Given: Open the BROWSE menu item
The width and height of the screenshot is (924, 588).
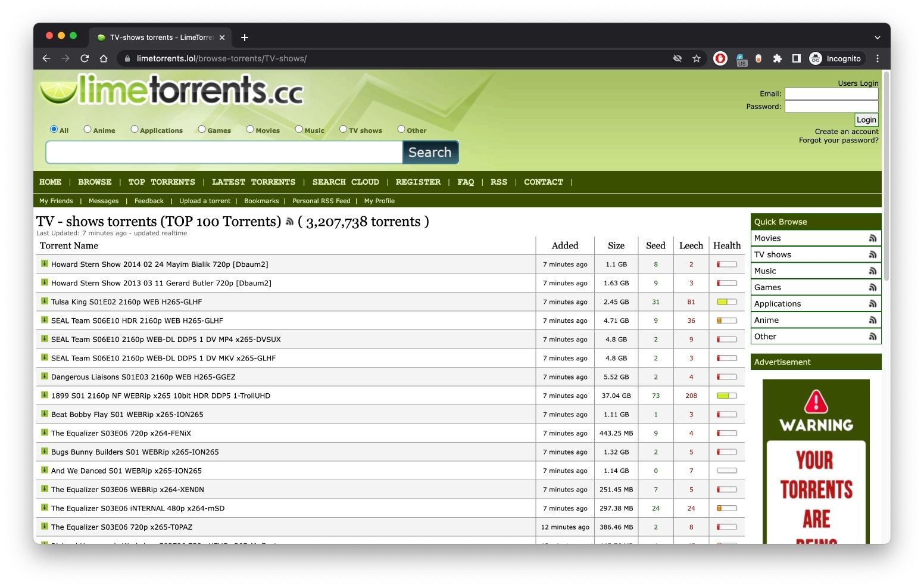Looking at the screenshot, I should point(95,182).
